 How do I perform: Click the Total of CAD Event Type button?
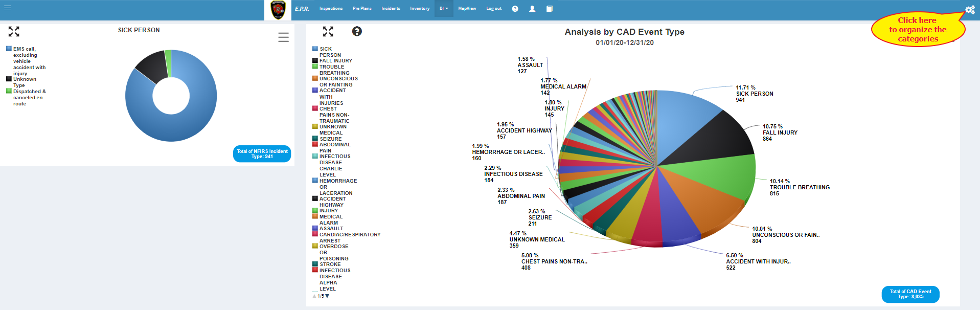[x=910, y=294]
